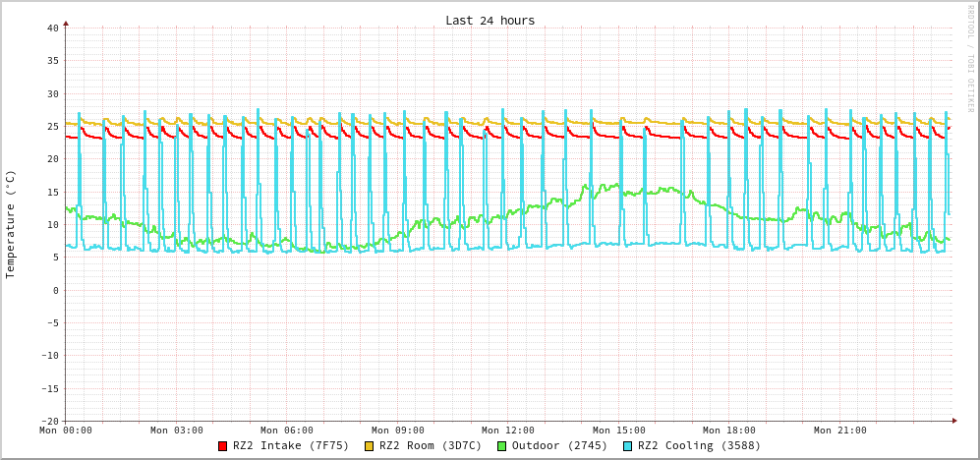Click the red RZ2 Intake legend swatch

click(x=222, y=446)
